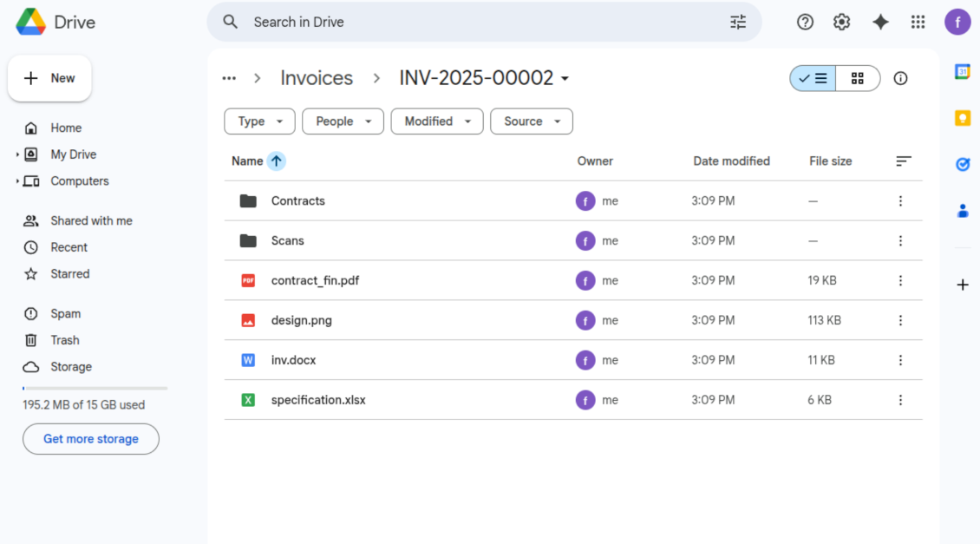Expand My Drive folder tree
This screenshot has height=544, width=980.
(x=17, y=154)
